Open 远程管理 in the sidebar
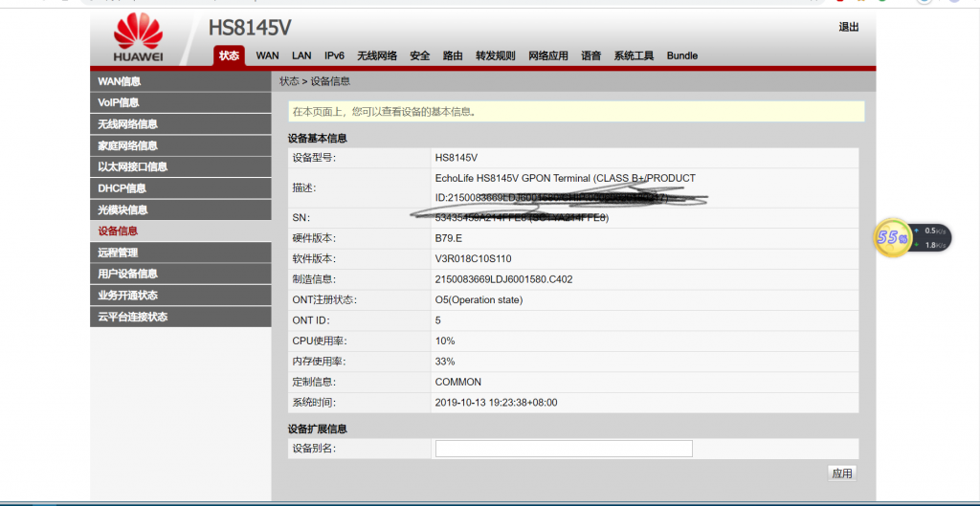 tap(181, 253)
